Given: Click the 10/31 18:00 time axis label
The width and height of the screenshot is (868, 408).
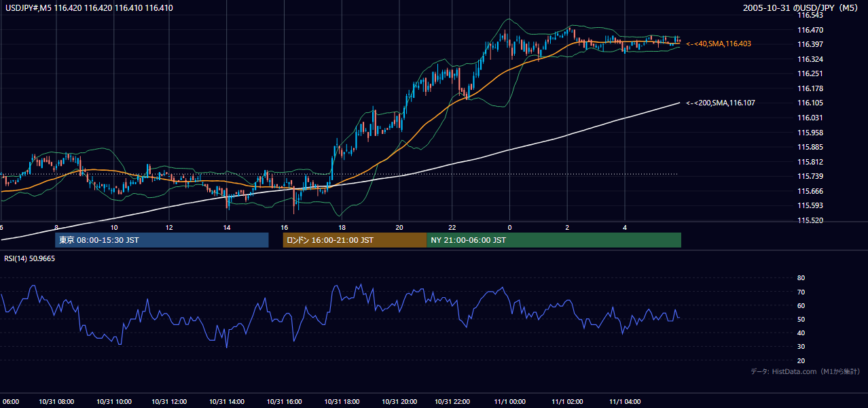Looking at the screenshot, I should [341, 401].
